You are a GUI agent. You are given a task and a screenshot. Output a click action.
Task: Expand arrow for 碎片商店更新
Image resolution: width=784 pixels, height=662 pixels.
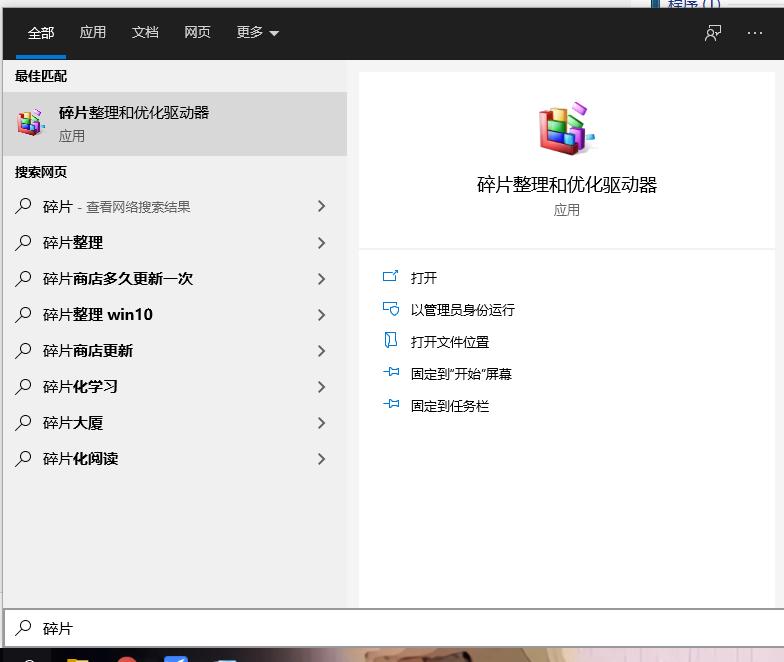tap(322, 351)
